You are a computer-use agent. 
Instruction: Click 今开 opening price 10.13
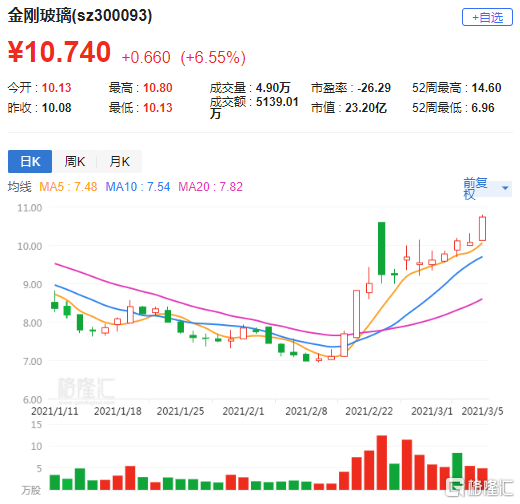[56, 88]
